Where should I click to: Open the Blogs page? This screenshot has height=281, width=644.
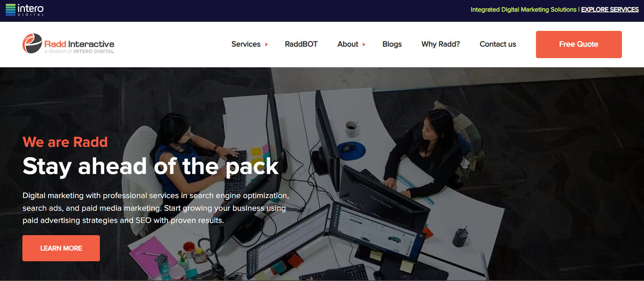coord(392,44)
